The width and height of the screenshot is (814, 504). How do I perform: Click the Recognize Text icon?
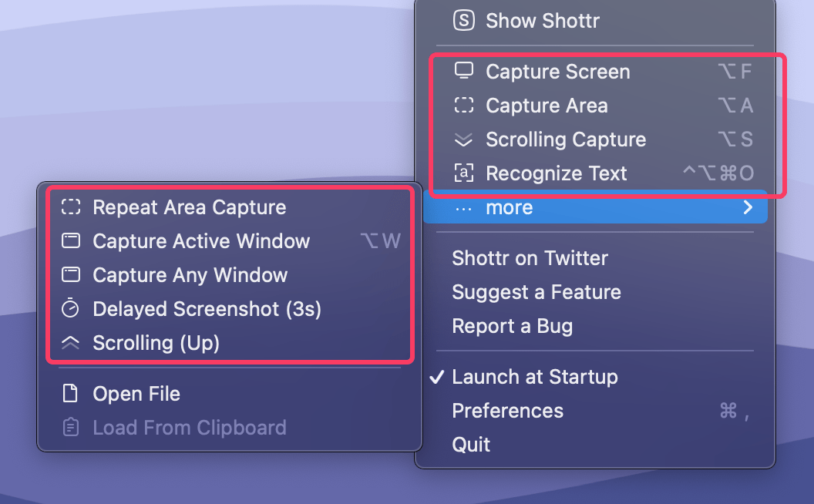(x=463, y=173)
